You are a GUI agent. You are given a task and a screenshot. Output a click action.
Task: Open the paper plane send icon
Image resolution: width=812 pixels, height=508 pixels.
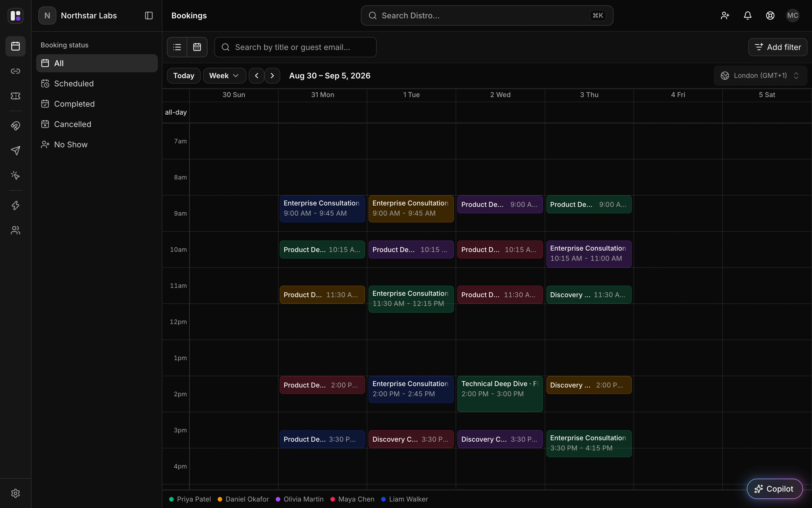click(x=16, y=150)
